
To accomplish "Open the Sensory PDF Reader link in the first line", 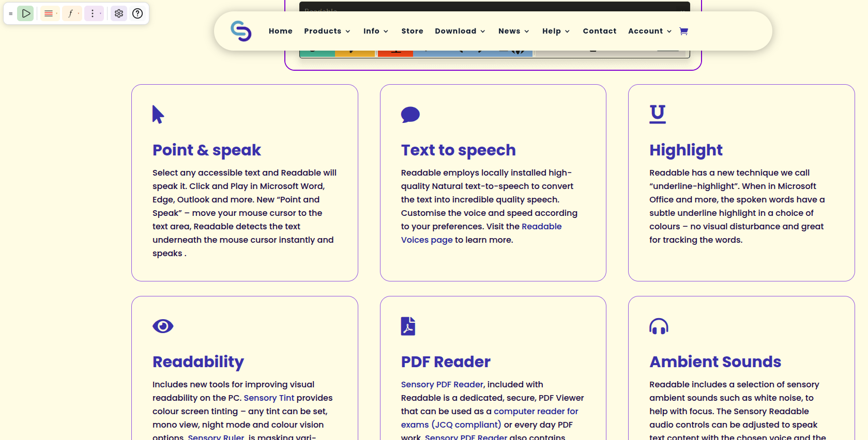I will pyautogui.click(x=442, y=384).
